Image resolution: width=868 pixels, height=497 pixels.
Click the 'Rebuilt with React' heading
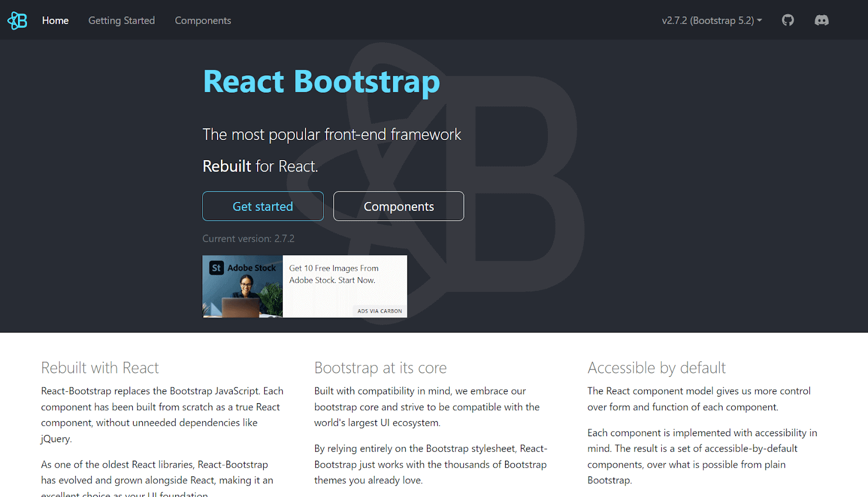(99, 367)
